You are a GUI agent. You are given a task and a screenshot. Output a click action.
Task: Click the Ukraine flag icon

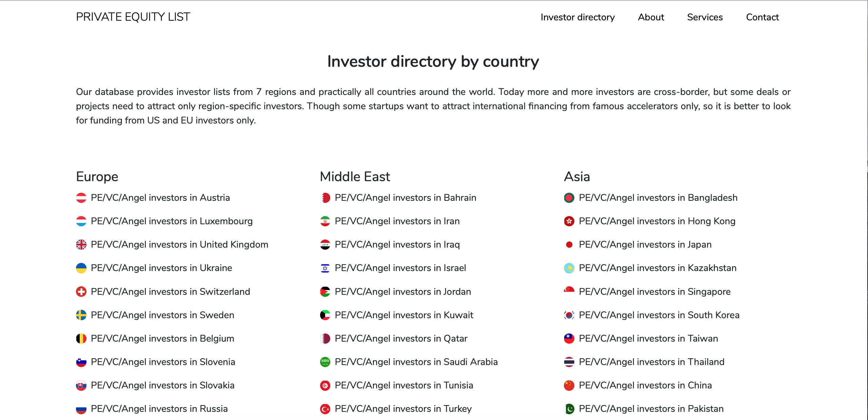point(82,268)
